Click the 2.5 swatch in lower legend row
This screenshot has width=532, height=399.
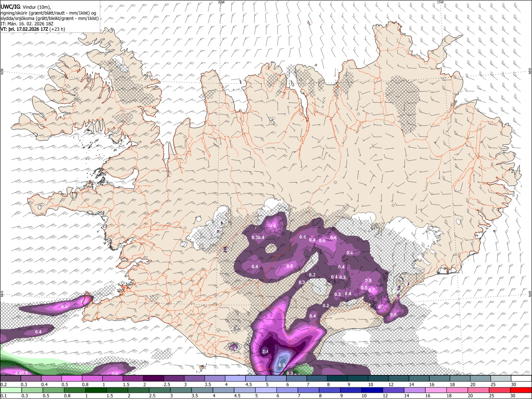click(x=159, y=390)
